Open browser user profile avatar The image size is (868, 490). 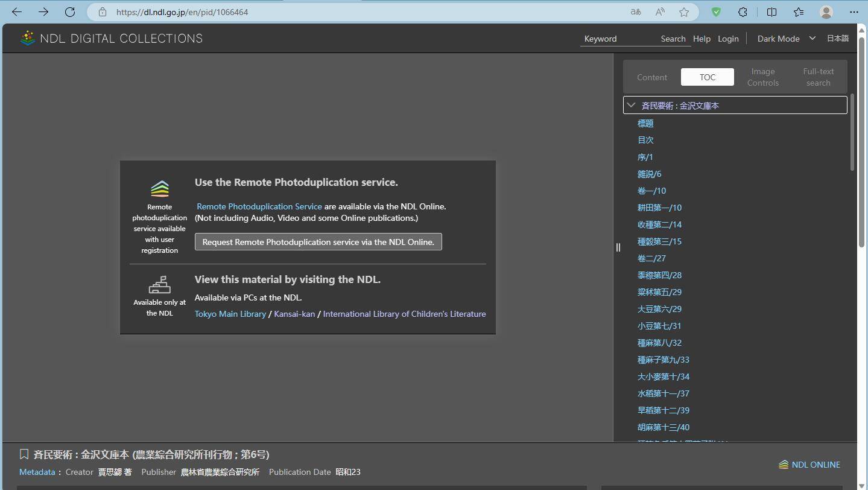point(826,12)
